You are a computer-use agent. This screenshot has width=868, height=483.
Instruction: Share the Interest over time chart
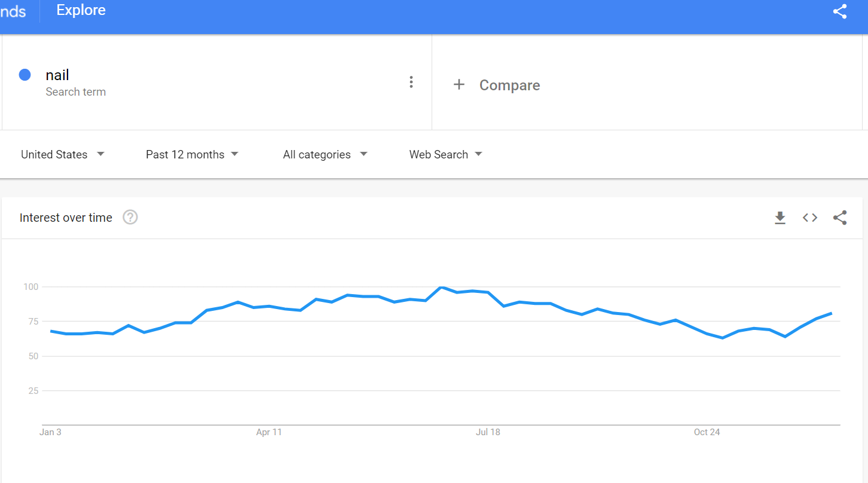pos(840,218)
